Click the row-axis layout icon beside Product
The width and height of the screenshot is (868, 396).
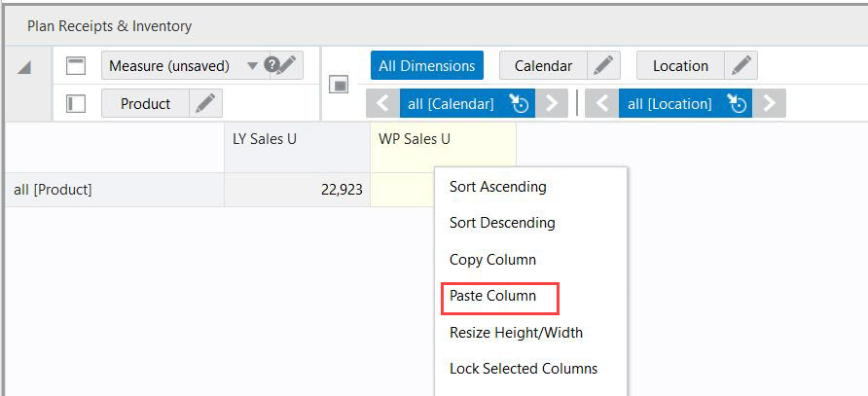pos(77,103)
